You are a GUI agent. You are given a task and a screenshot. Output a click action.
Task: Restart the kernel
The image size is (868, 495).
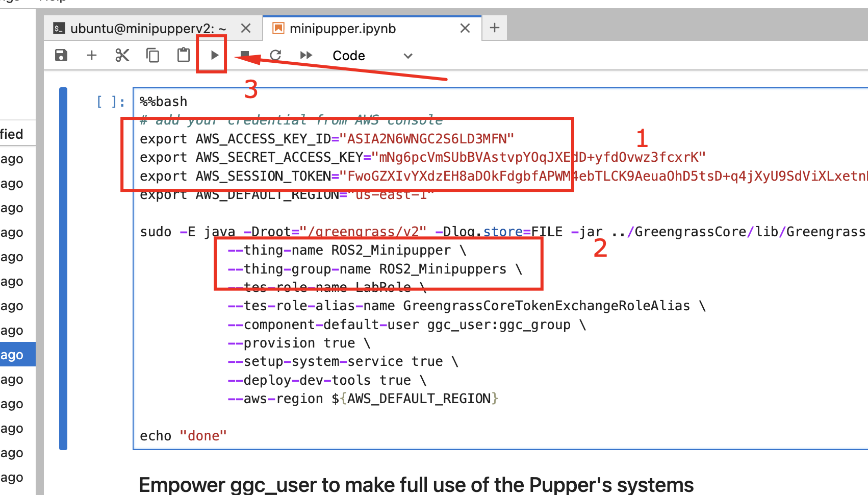coord(275,55)
